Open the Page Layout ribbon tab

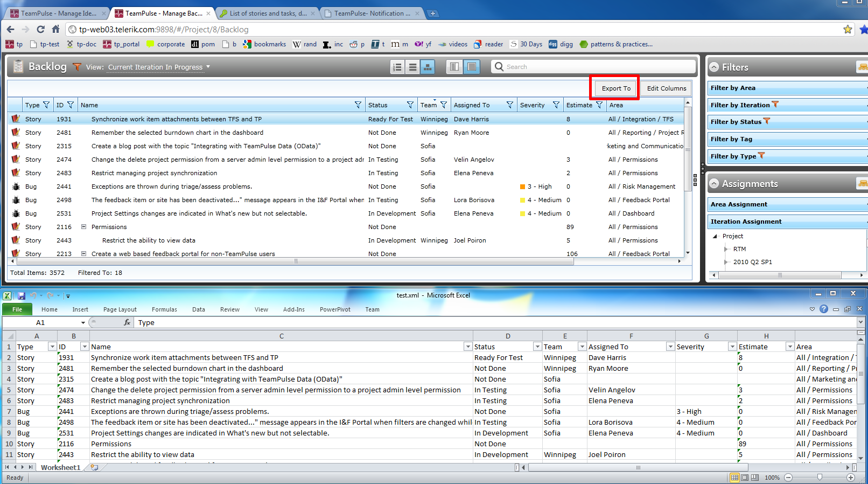(x=120, y=309)
